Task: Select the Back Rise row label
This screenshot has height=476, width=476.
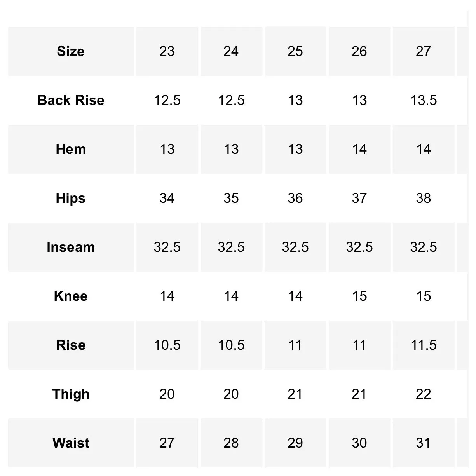Action: point(71,100)
